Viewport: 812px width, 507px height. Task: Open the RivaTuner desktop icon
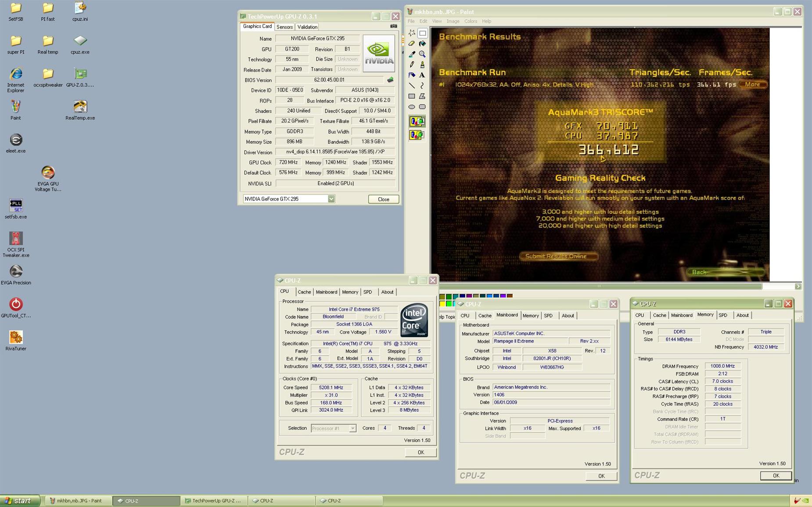(16, 341)
